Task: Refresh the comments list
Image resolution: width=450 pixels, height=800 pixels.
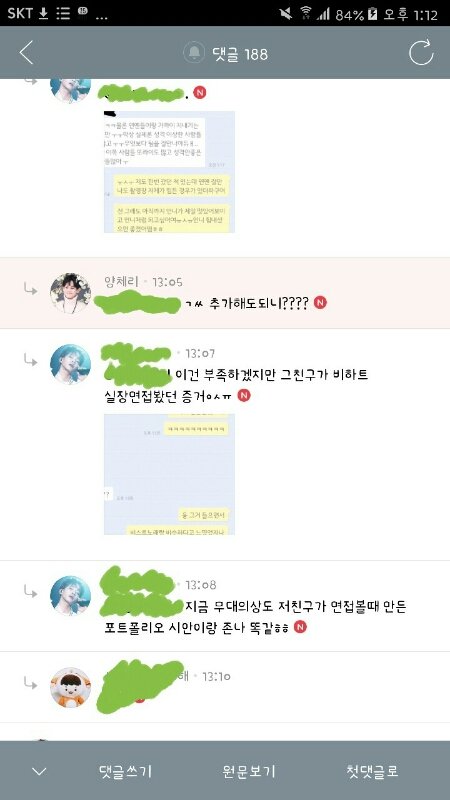Action: point(421,53)
